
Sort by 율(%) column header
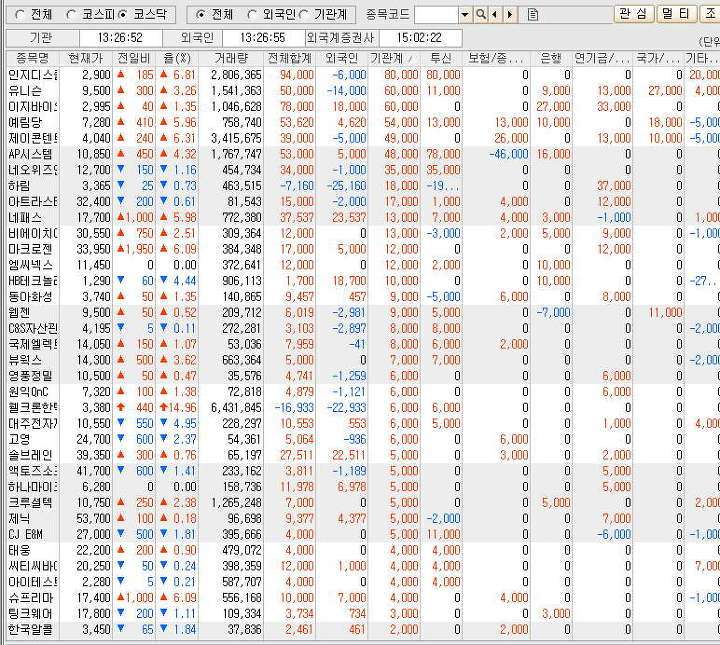click(177, 58)
